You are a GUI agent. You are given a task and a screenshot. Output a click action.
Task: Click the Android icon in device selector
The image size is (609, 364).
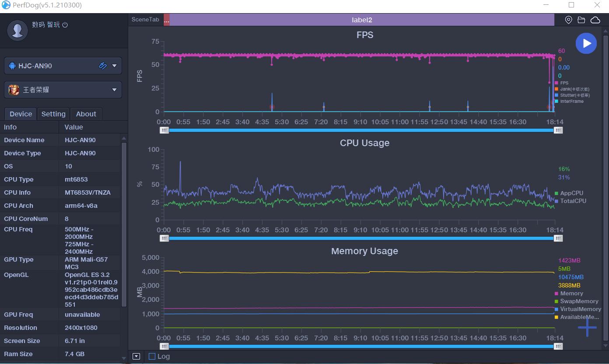(12, 66)
